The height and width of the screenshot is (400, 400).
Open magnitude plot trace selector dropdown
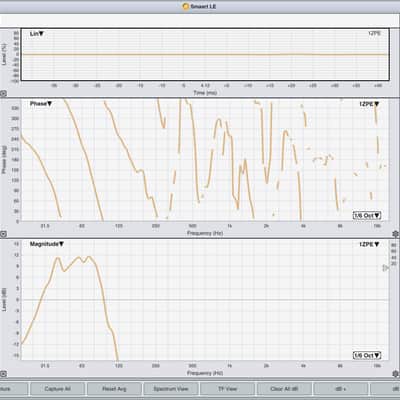(369, 244)
